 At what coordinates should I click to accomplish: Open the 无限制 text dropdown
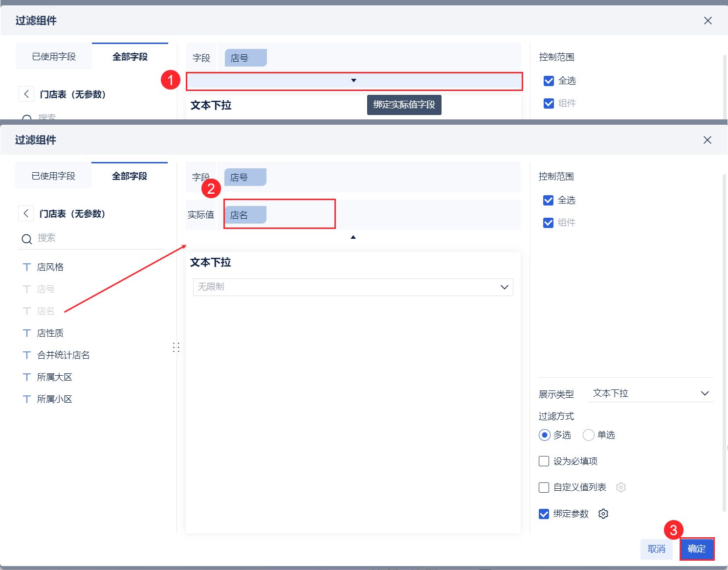tap(353, 287)
